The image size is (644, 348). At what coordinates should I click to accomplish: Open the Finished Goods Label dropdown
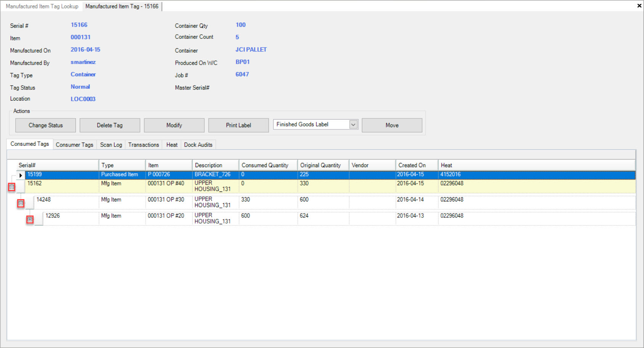(x=353, y=125)
